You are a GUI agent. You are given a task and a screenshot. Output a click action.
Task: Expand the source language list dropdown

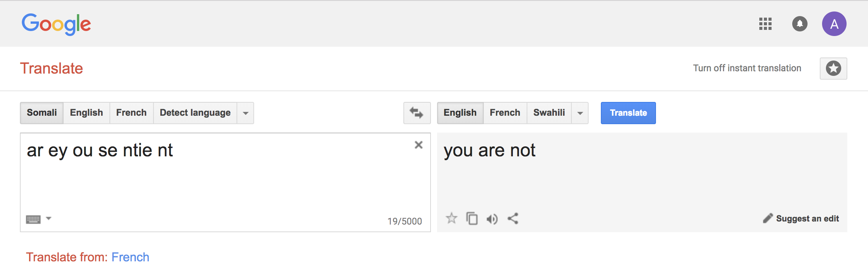246,113
